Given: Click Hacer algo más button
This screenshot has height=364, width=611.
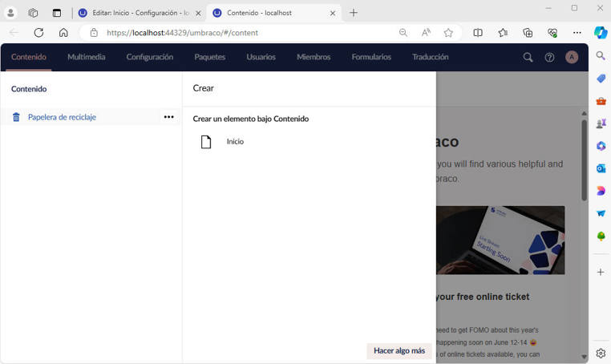Looking at the screenshot, I should point(399,350).
